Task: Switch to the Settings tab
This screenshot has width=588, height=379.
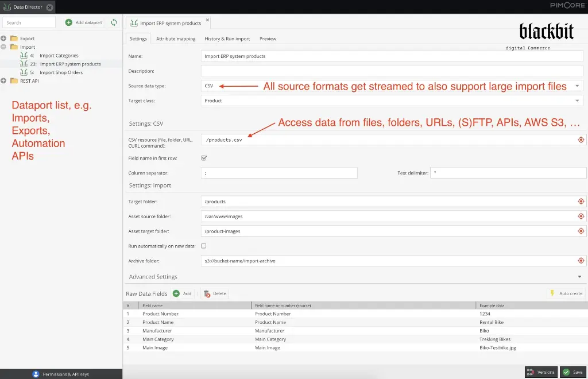Action: (138, 38)
